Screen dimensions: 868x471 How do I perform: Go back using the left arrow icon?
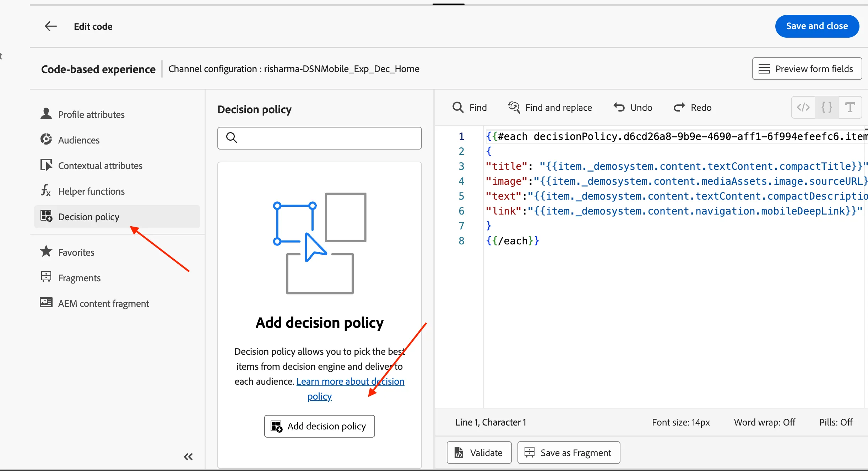point(51,26)
